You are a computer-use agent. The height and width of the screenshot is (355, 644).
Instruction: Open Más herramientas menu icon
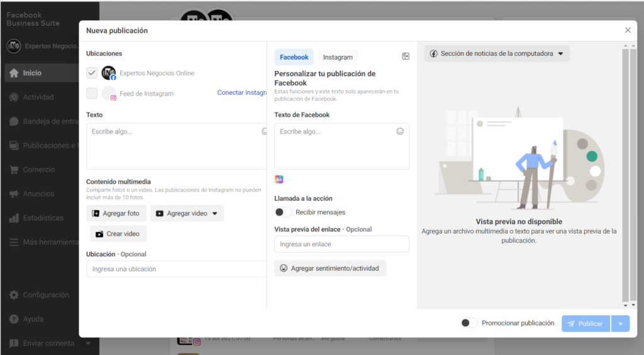point(14,242)
